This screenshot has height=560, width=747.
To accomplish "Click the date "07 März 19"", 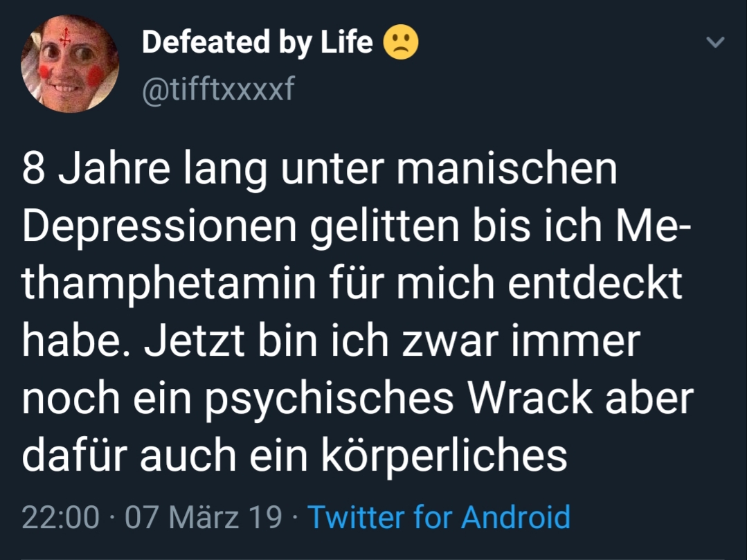I will pos(203,517).
